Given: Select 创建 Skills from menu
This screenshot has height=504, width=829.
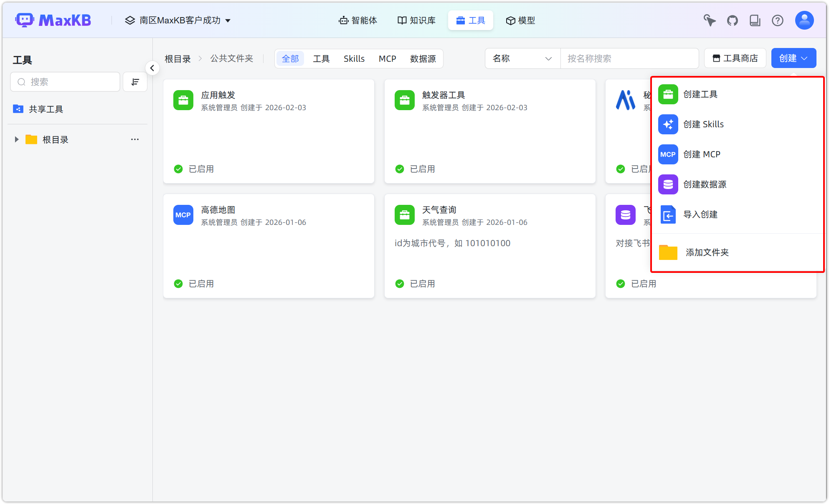Looking at the screenshot, I should tap(703, 124).
